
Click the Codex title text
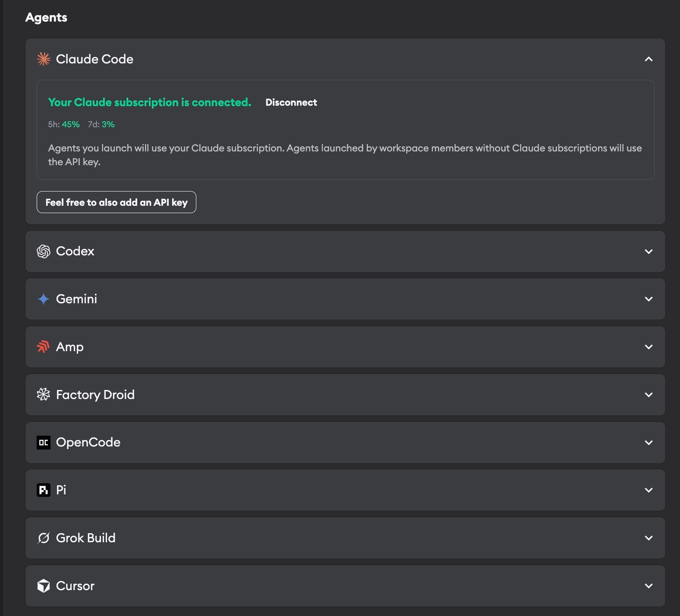point(75,251)
